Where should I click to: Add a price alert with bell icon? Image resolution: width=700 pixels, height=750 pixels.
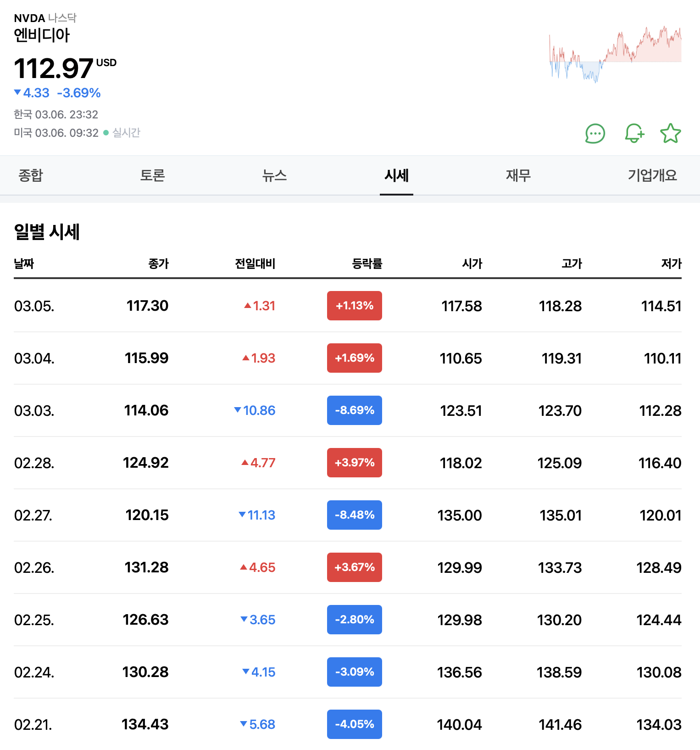pyautogui.click(x=634, y=134)
